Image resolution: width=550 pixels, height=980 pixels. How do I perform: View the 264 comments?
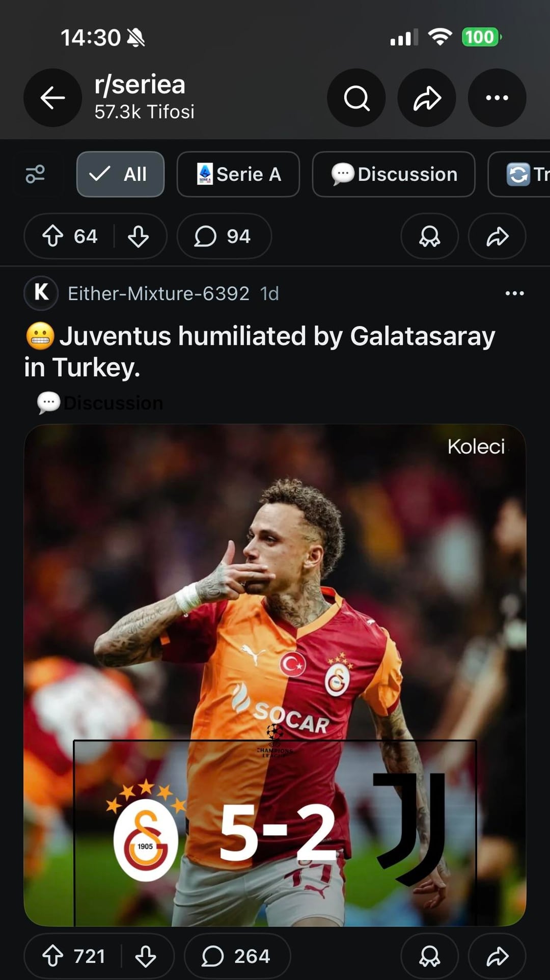coord(237,956)
